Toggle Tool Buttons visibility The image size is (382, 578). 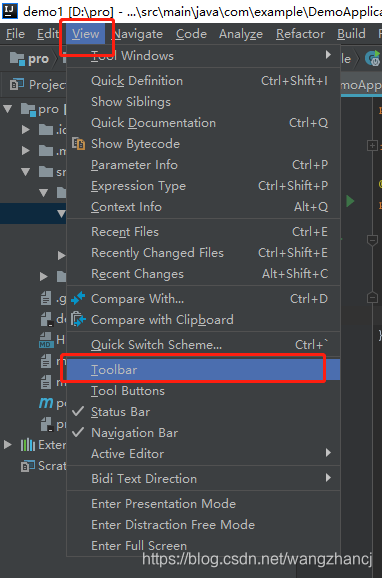[203, 391]
